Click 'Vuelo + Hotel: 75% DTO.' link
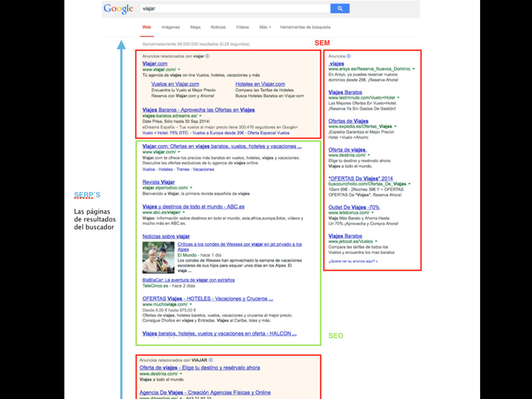532x399 pixels. [x=166, y=133]
